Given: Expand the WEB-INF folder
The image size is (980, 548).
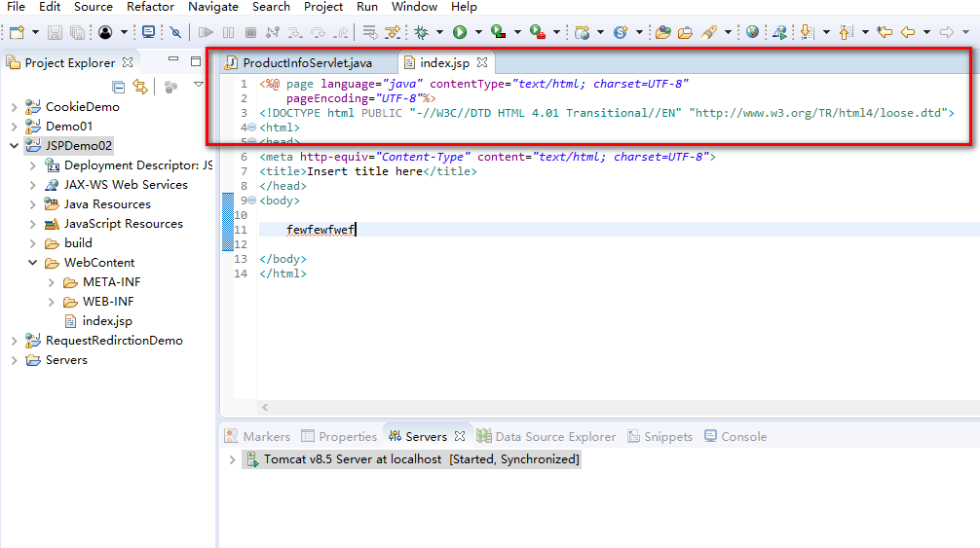Looking at the screenshot, I should [52, 302].
